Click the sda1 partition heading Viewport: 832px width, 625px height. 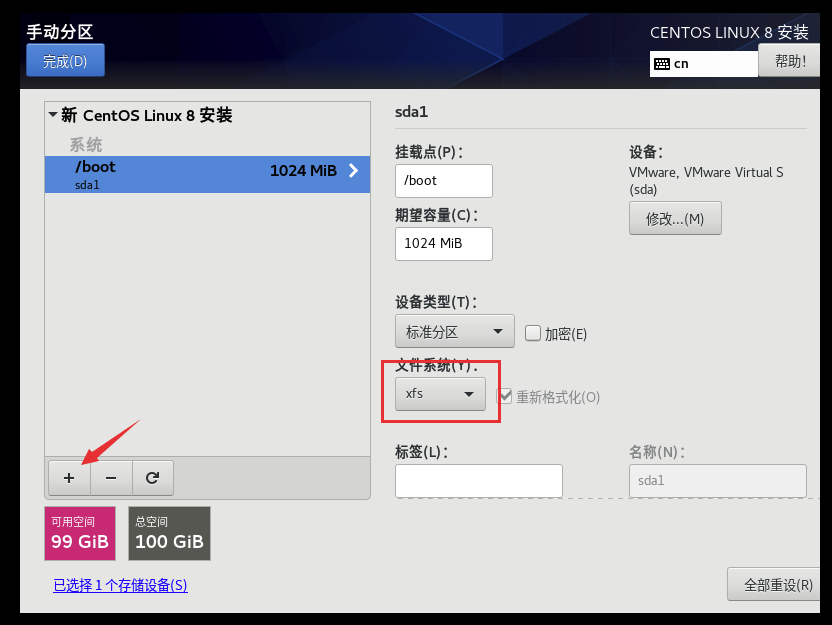point(411,112)
